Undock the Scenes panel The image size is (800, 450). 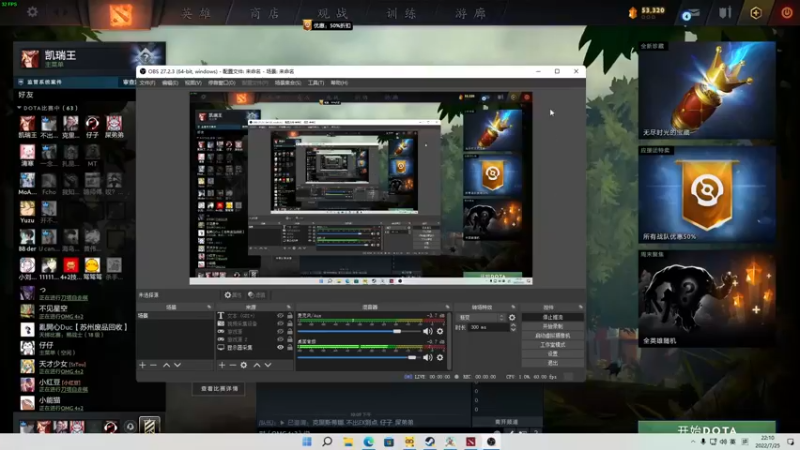209,307
